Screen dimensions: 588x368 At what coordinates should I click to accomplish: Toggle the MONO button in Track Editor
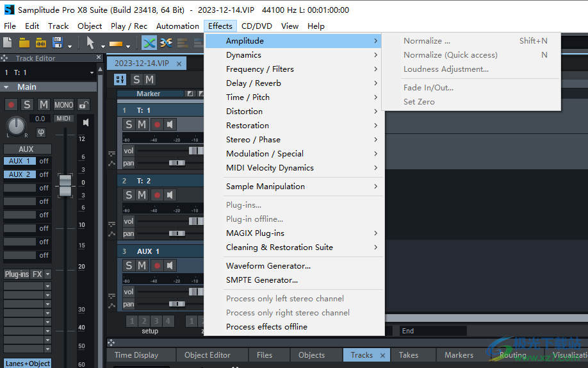pyautogui.click(x=64, y=105)
